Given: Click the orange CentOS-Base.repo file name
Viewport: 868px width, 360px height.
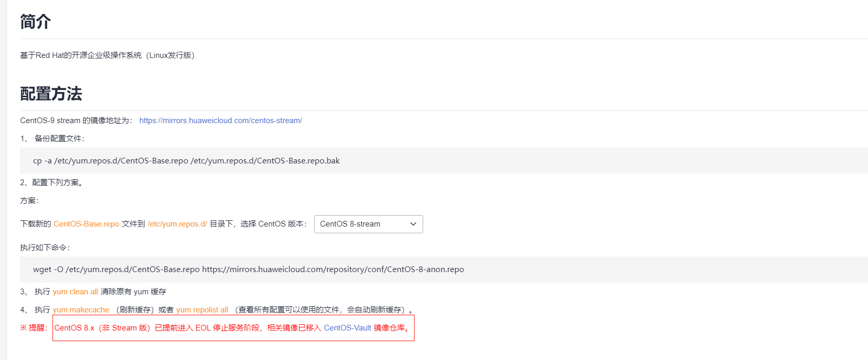Looking at the screenshot, I should 86,224.
